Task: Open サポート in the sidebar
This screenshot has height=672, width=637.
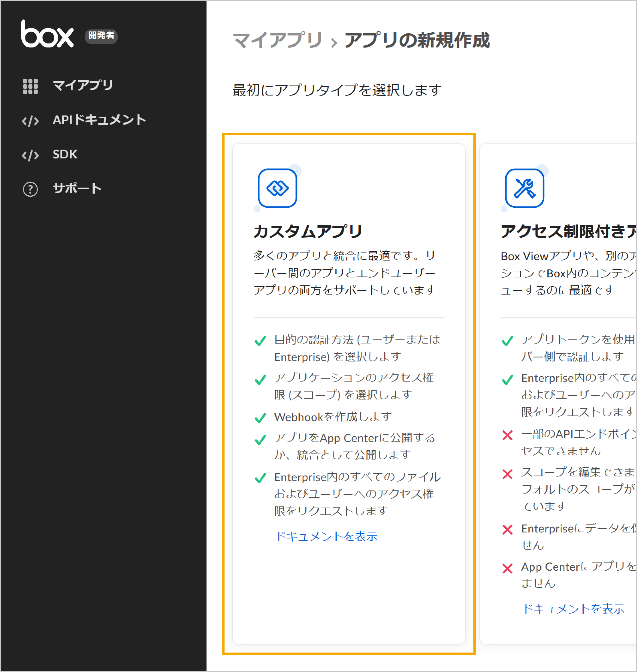Action: pyautogui.click(x=77, y=188)
